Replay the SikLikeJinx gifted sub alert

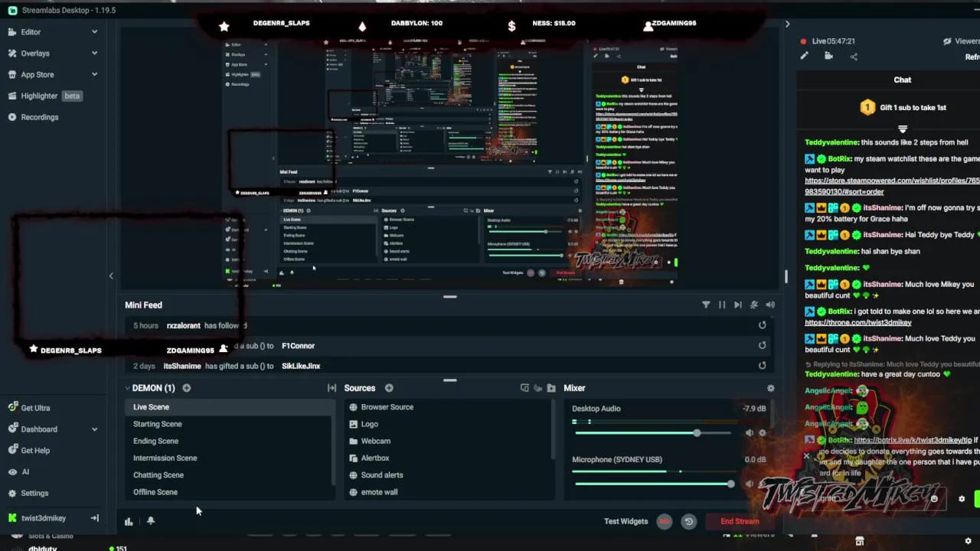pos(762,366)
